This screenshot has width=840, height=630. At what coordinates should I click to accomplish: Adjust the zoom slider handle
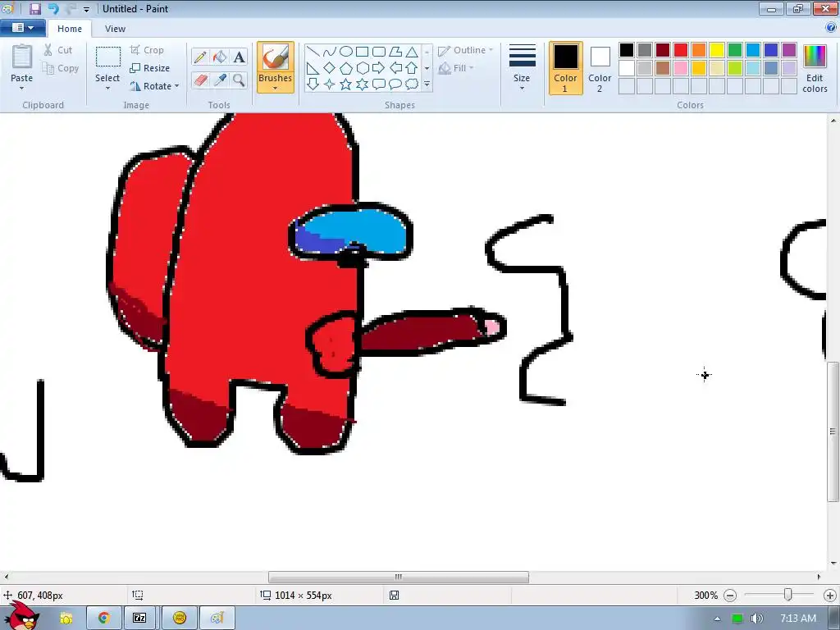(x=787, y=595)
